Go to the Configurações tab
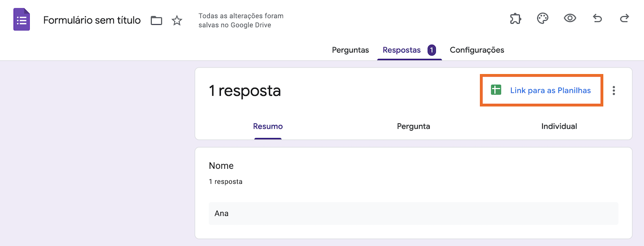Screen dimensions: 644x246 (477, 50)
